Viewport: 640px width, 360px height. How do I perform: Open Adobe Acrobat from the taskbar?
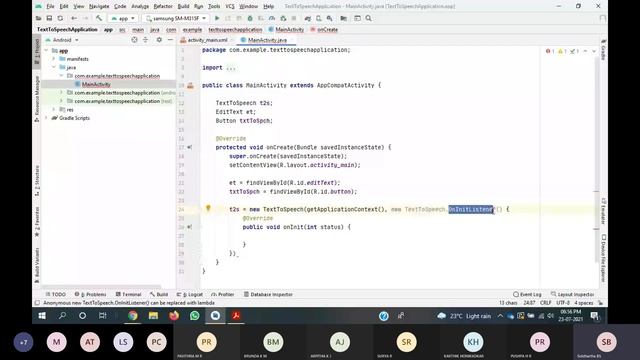236,316
